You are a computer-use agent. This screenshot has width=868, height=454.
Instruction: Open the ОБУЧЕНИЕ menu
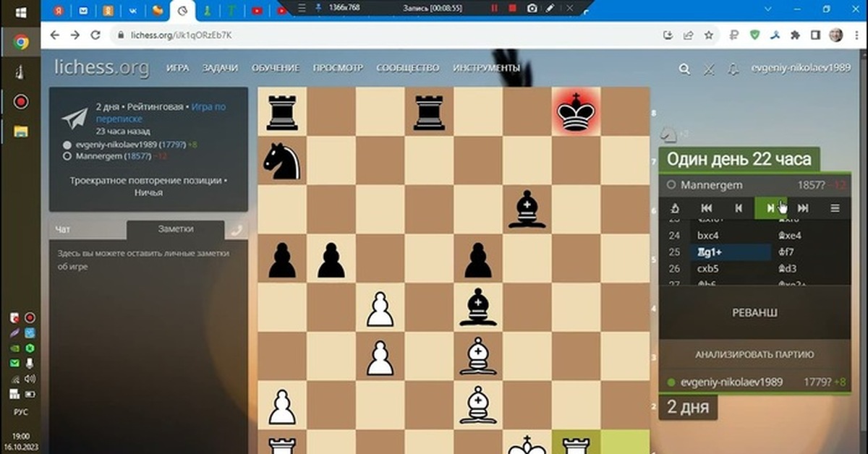pos(275,68)
